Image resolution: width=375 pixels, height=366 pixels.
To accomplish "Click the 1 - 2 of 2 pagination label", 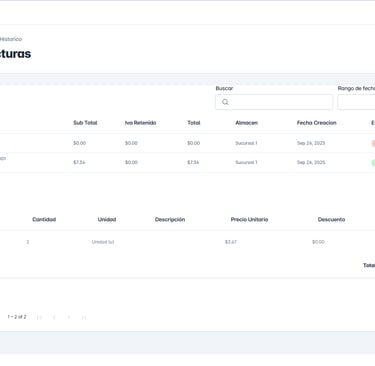I will coord(17,317).
